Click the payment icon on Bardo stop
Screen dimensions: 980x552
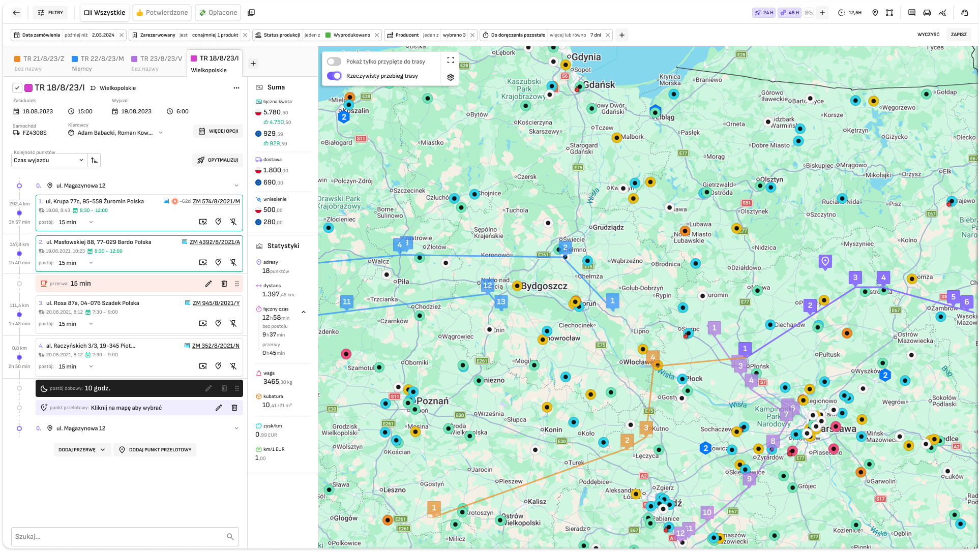point(203,262)
